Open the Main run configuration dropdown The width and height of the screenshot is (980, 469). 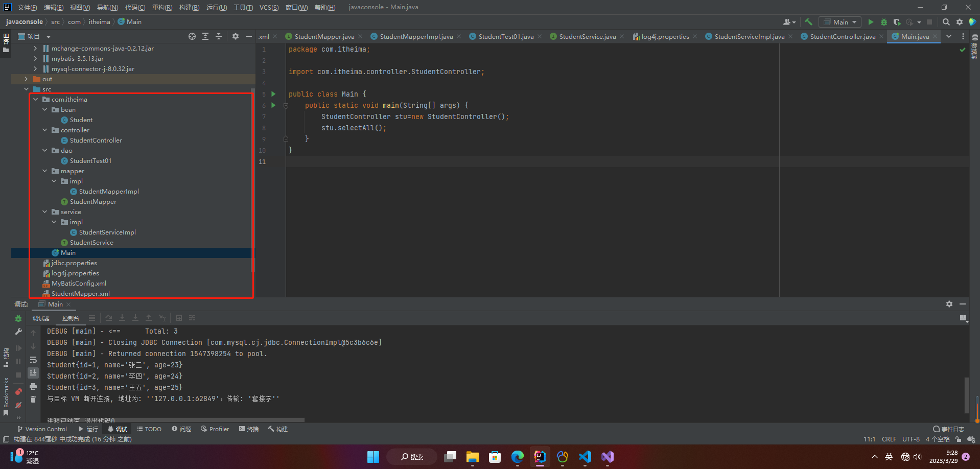click(840, 22)
